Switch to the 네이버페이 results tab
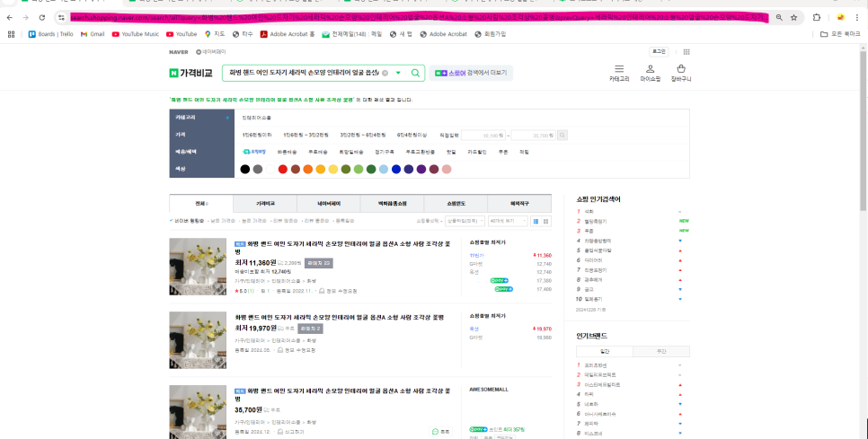Image resolution: width=868 pixels, height=439 pixels. click(x=329, y=204)
